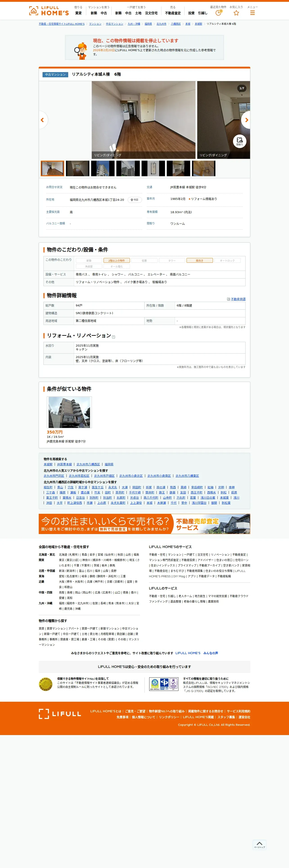
Task: Select the last thumbnail in the photo strip
Action: [x=203, y=169]
